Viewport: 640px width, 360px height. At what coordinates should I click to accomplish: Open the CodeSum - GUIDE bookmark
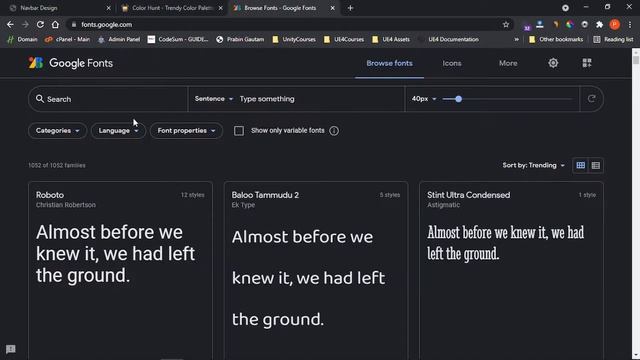178,39
